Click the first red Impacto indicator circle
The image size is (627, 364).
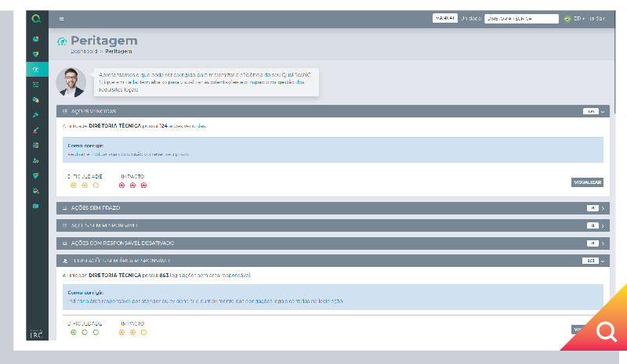pos(121,186)
